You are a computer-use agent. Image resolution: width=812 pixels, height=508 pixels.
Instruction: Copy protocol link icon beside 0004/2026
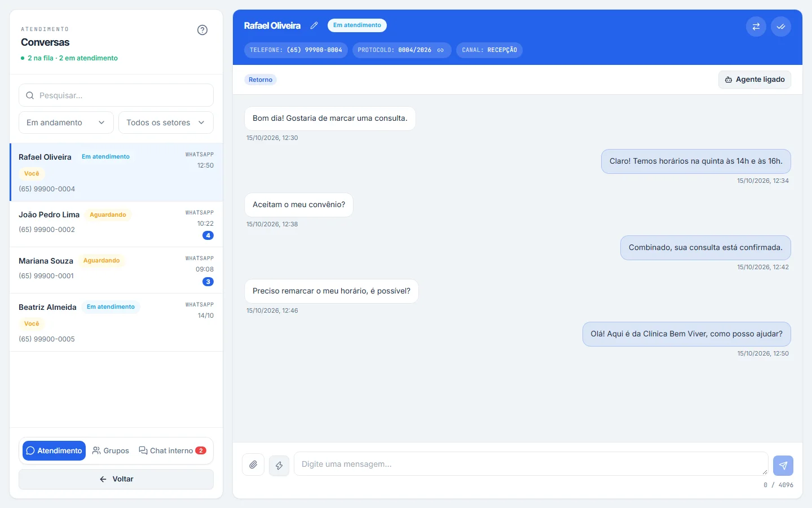(x=440, y=50)
